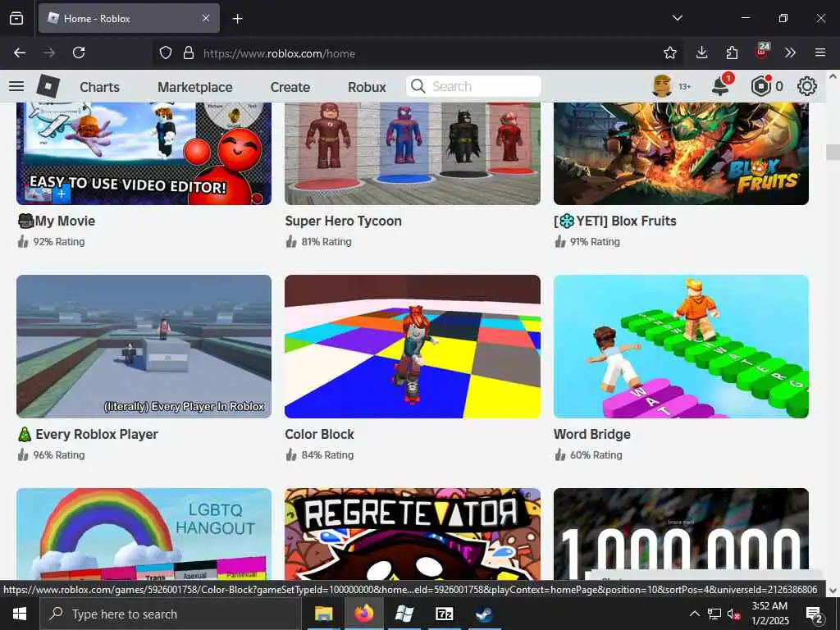Open the Color Block game thumbnail
840x630 pixels.
(413, 347)
